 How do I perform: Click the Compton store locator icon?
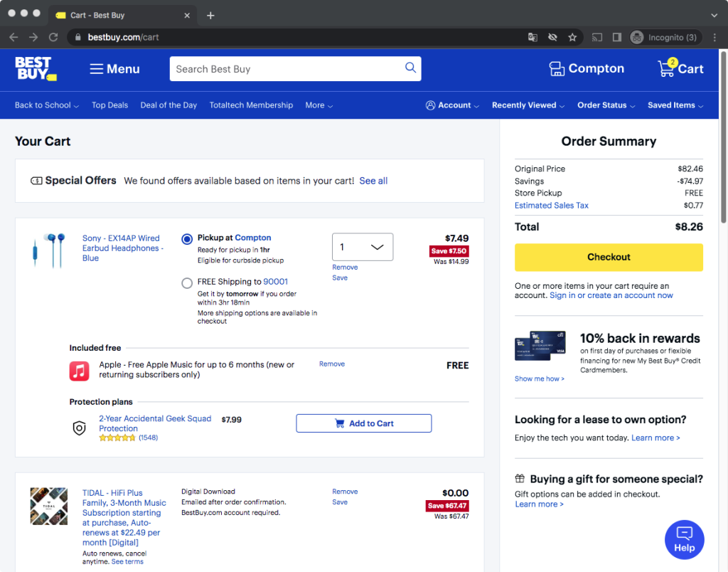(x=557, y=68)
